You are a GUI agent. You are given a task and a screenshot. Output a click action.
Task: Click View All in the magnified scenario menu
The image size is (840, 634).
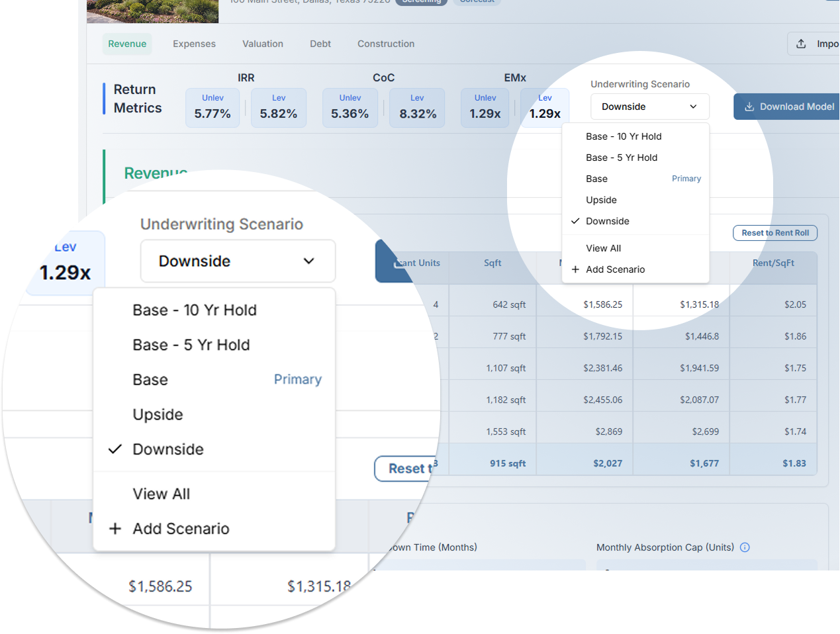(x=162, y=494)
